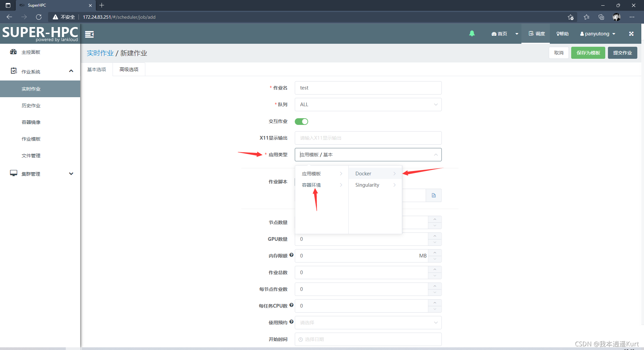Increase the 内存限额 value
Image resolution: width=644 pixels, height=350 pixels.
pos(435,252)
